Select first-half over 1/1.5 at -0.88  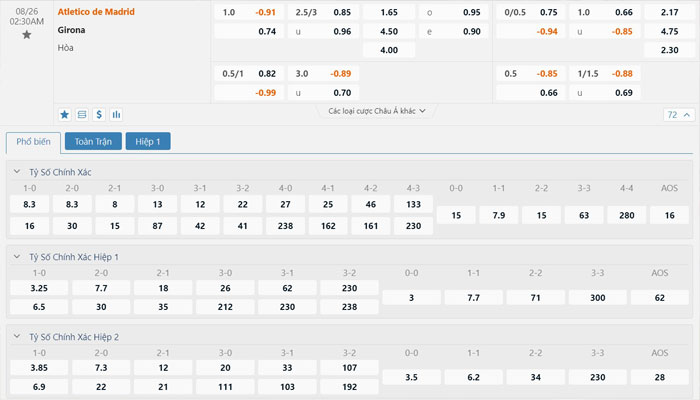(604, 74)
